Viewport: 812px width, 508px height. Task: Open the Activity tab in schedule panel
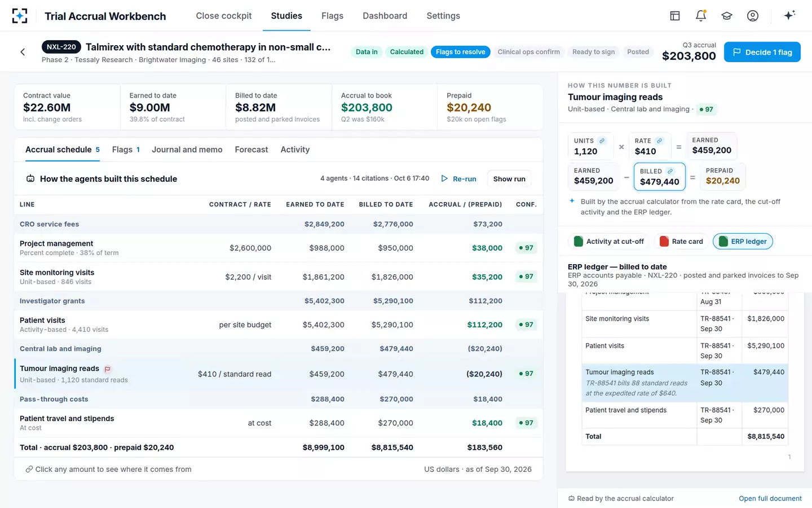(x=295, y=150)
